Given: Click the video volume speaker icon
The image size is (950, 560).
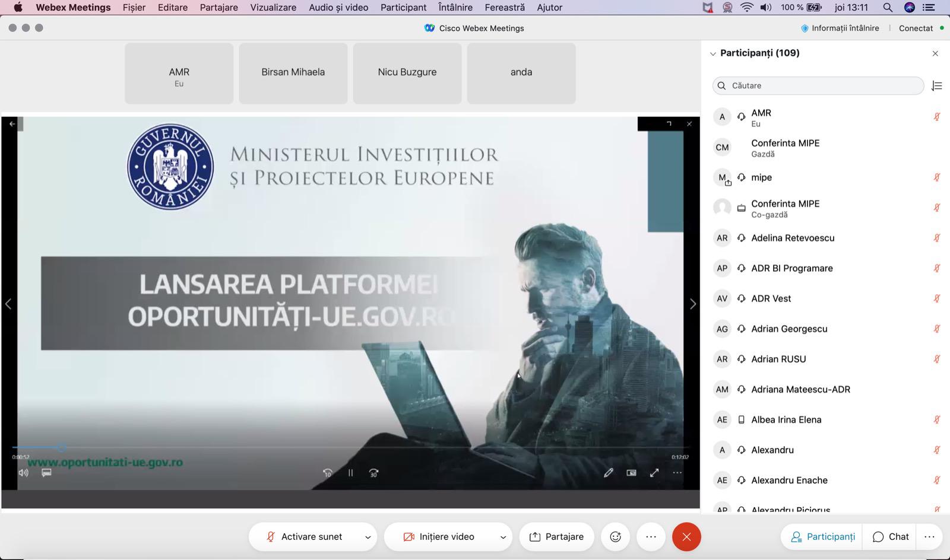Looking at the screenshot, I should click(x=24, y=473).
